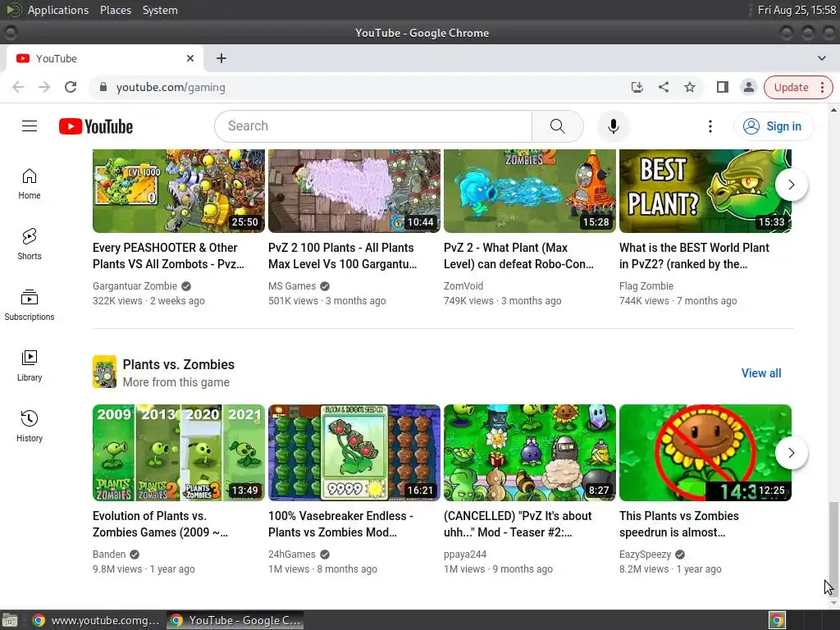
Task: Click Sign in button
Action: (774, 126)
